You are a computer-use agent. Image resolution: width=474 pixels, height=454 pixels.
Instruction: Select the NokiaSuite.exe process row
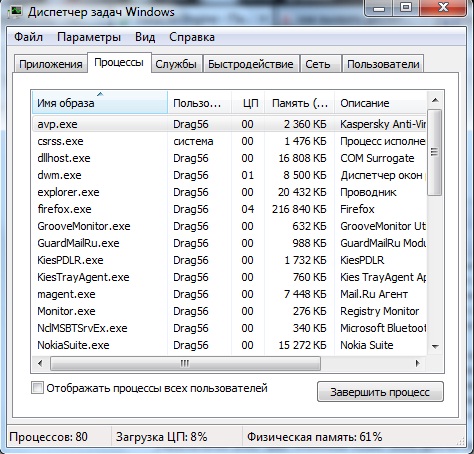(x=229, y=345)
